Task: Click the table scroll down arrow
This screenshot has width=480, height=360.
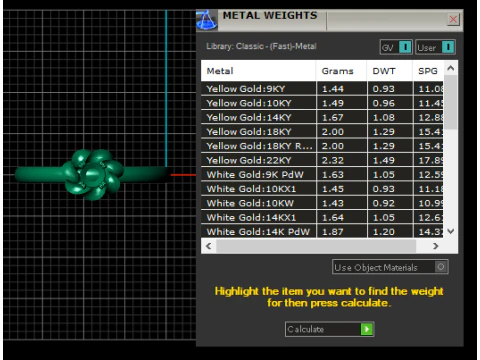Action: [451, 231]
